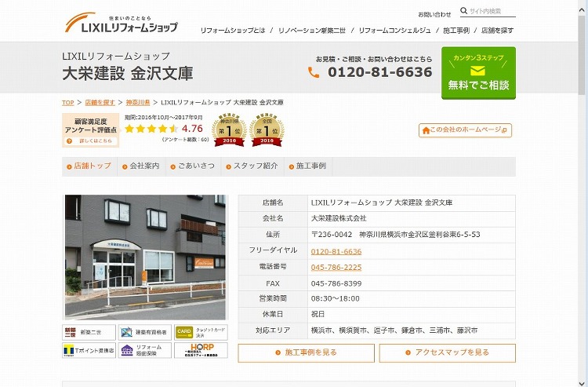Click the orange phone icon beside 0120-81-6636
588x387 pixels.
tap(314, 72)
